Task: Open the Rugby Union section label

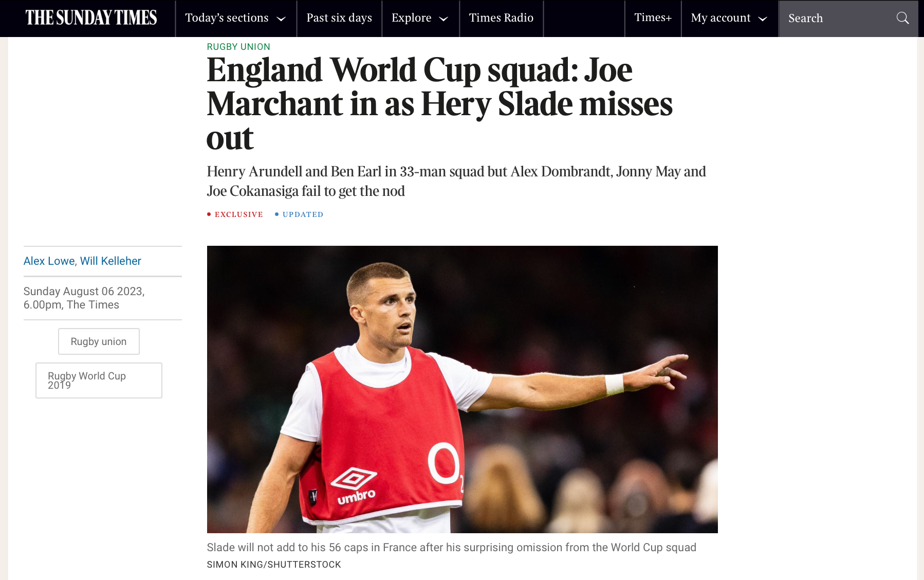Action: pyautogui.click(x=238, y=47)
